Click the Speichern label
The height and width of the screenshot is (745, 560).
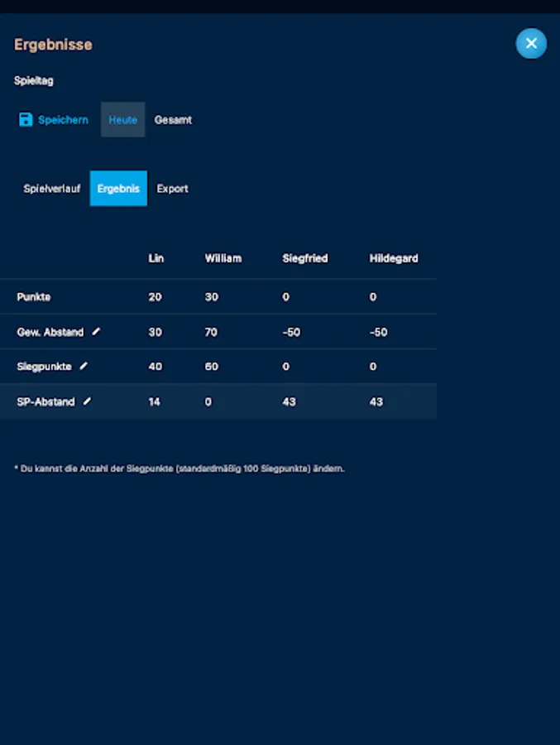[63, 120]
